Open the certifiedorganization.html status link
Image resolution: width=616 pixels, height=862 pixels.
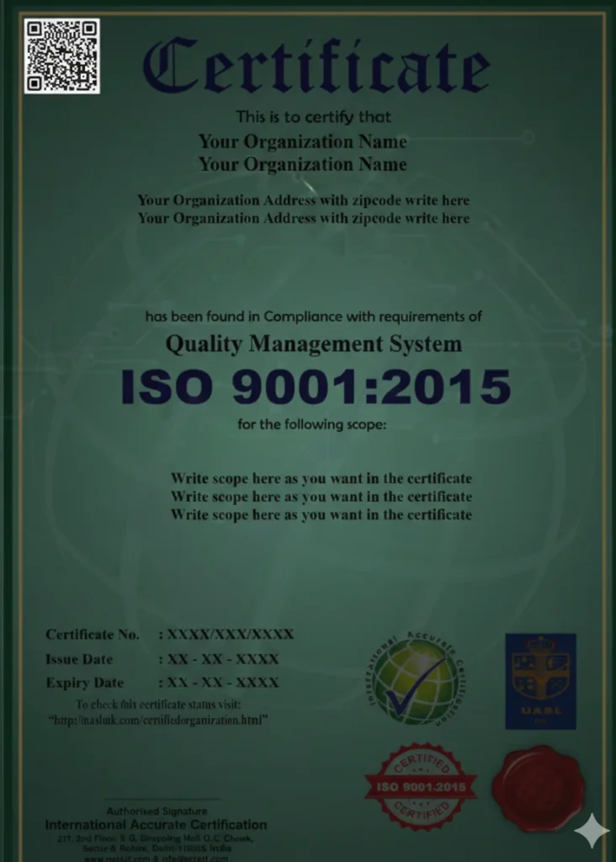(158, 721)
